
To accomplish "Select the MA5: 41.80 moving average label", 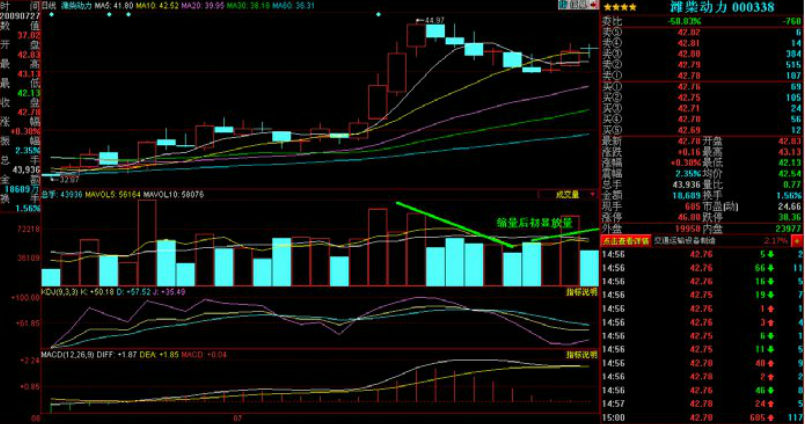I will click(114, 6).
